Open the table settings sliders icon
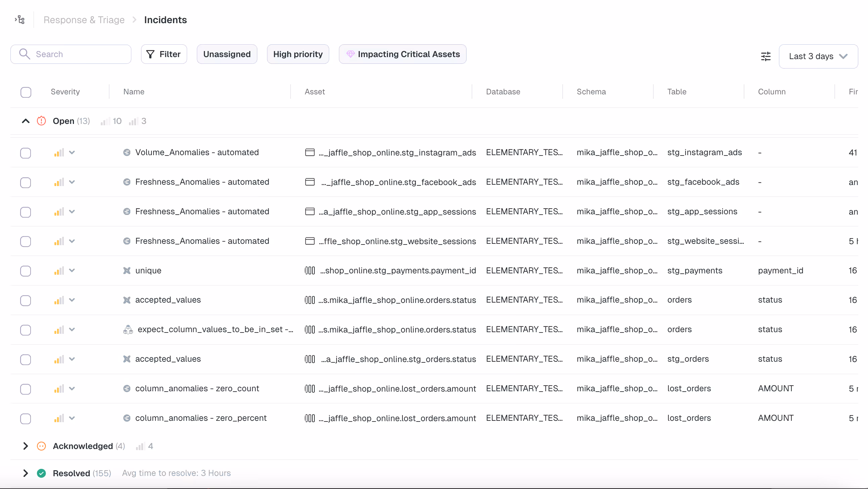The height and width of the screenshot is (489, 868). click(766, 56)
